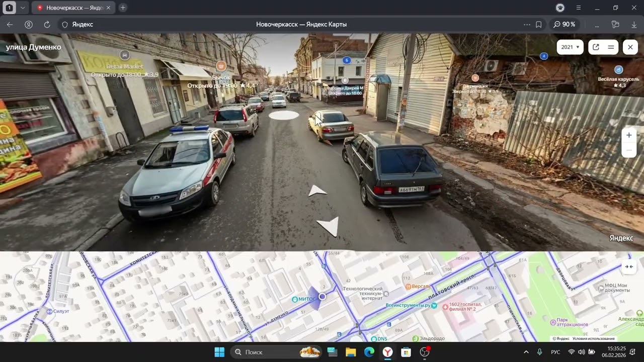
Task: Collapse the mini map with arrows button
Action: [628, 267]
